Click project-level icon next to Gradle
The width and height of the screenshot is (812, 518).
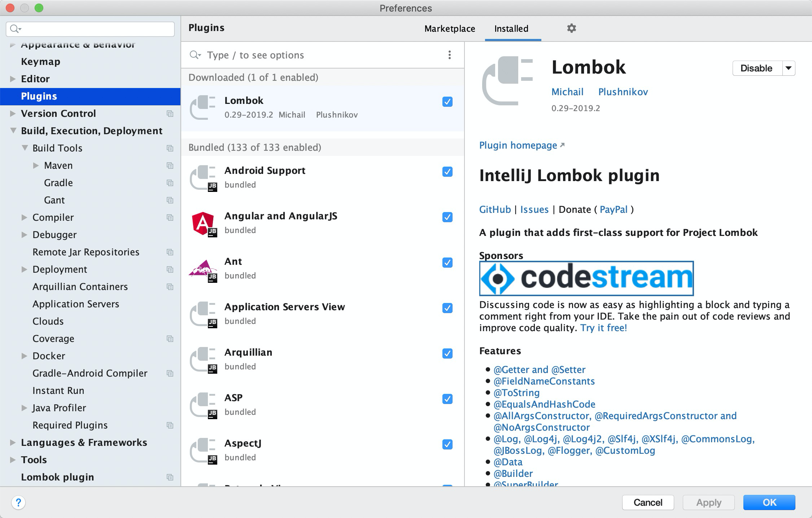click(170, 183)
